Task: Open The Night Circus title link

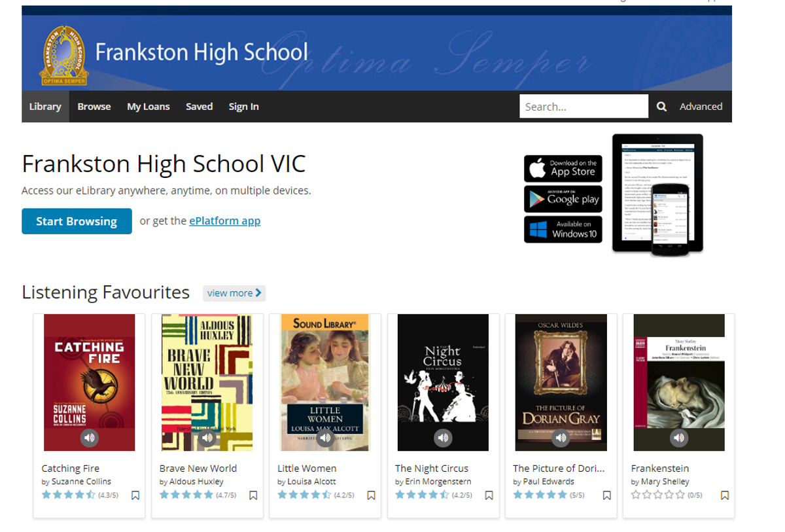Action: coord(432,469)
